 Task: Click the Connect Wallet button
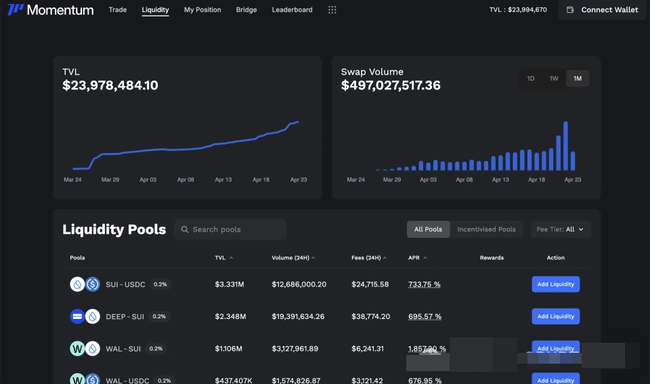tap(602, 10)
